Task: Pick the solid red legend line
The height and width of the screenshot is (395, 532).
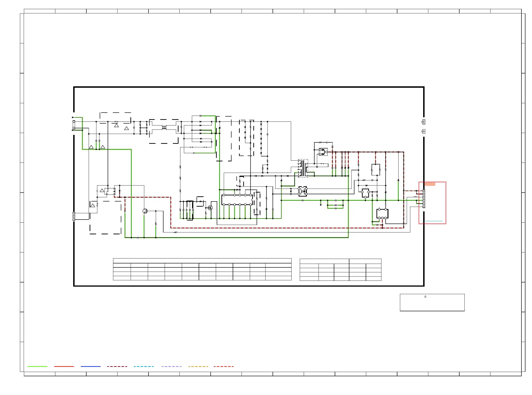Action: (x=64, y=366)
